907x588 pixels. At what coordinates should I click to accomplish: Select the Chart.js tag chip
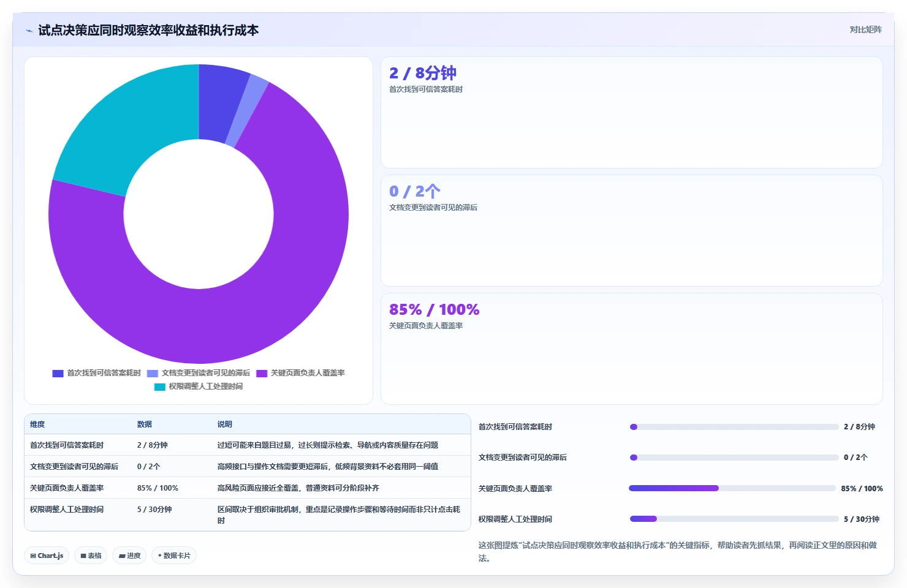click(x=47, y=556)
